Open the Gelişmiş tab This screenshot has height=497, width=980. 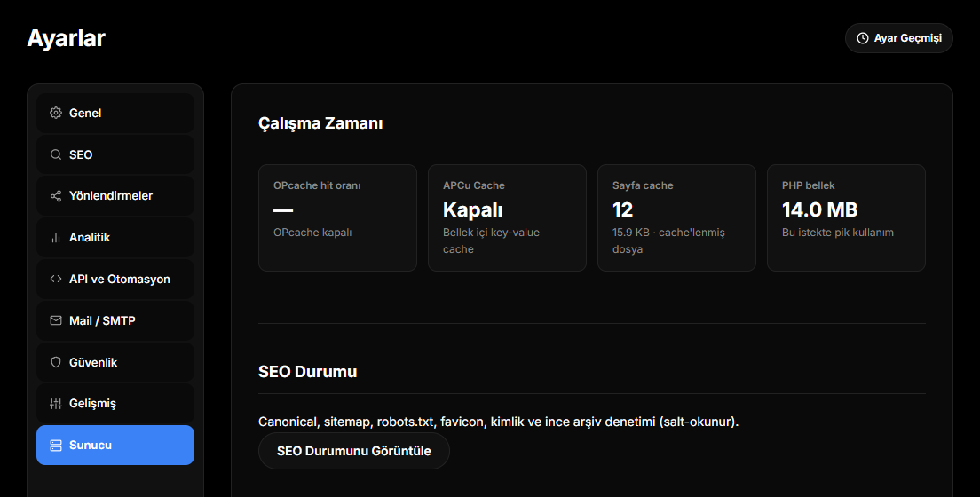click(x=115, y=404)
